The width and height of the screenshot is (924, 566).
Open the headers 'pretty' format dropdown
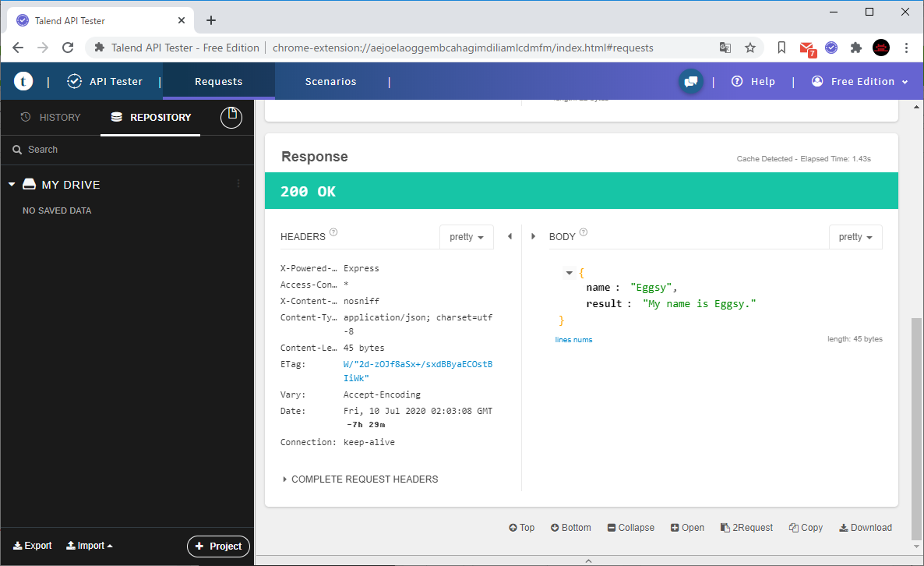point(466,237)
